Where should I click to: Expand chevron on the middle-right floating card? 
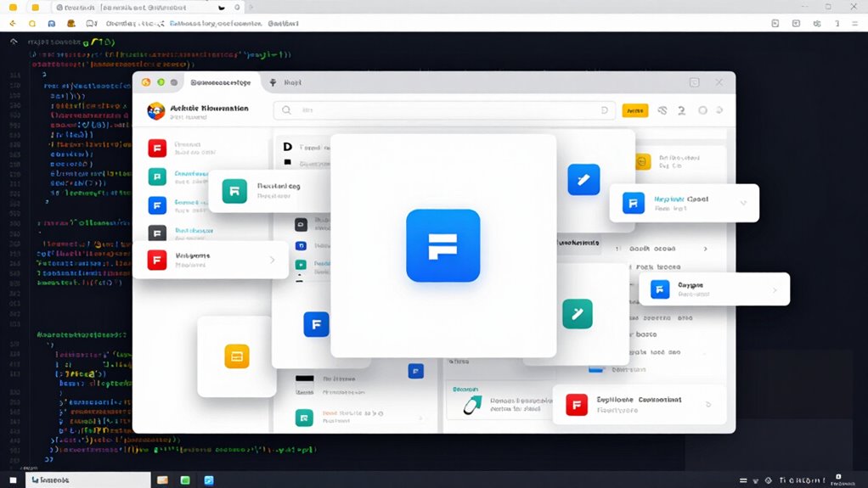click(x=775, y=290)
